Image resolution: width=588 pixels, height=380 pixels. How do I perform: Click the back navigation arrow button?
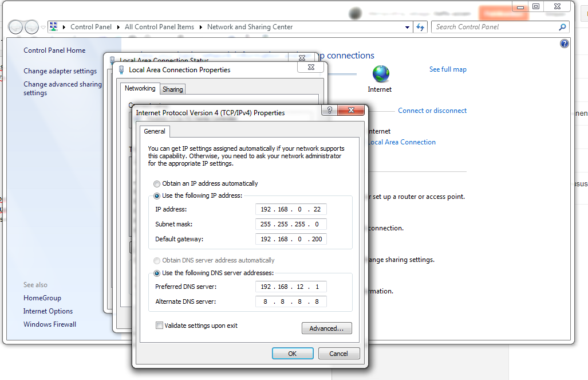[x=15, y=27]
